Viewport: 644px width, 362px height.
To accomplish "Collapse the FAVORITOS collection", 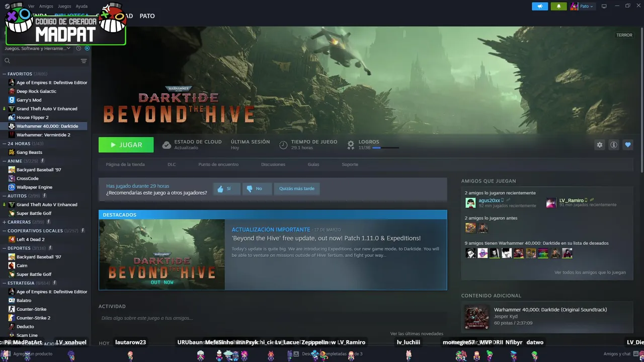I will click(5, 74).
